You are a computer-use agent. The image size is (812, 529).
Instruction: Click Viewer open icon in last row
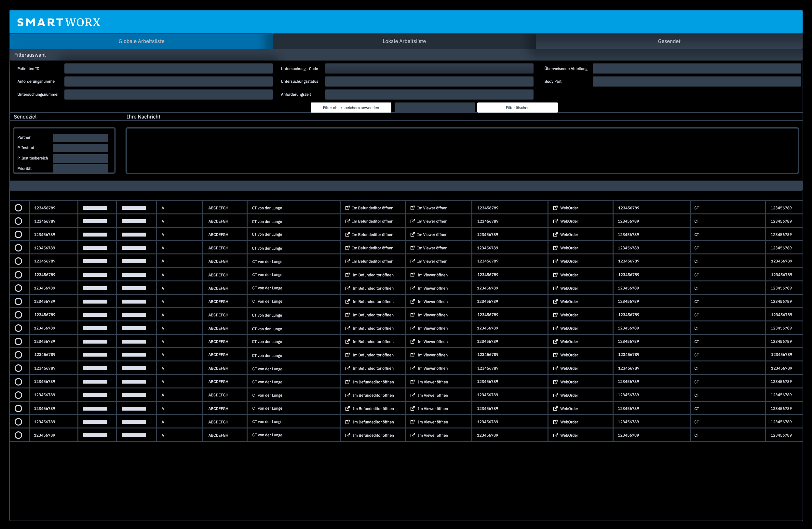pyautogui.click(x=413, y=435)
